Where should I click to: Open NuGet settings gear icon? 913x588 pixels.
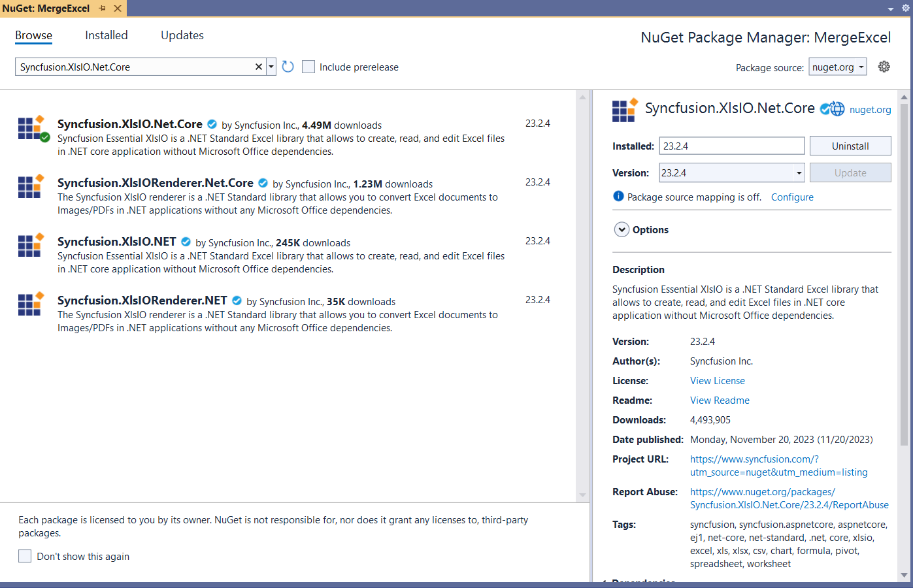tap(884, 67)
